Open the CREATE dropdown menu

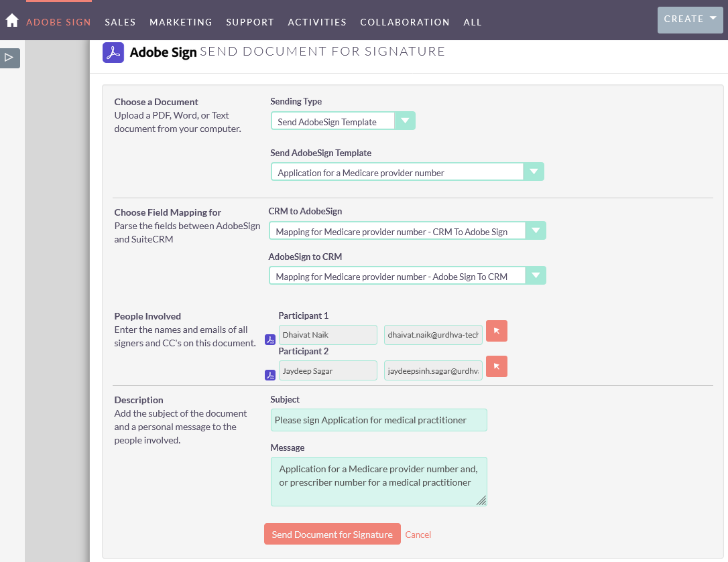tap(690, 20)
